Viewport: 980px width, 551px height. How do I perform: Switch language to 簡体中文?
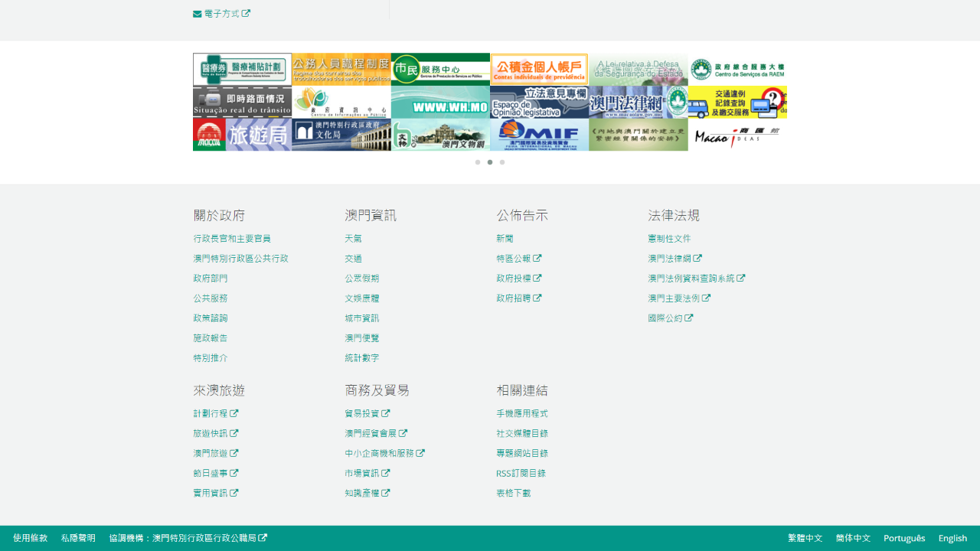(853, 538)
